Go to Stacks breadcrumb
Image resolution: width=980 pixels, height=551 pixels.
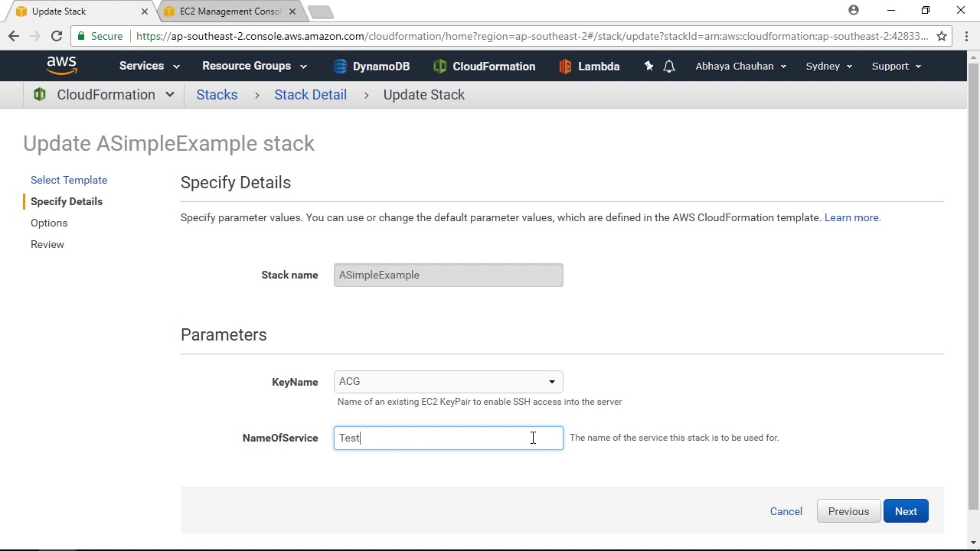pyautogui.click(x=217, y=95)
